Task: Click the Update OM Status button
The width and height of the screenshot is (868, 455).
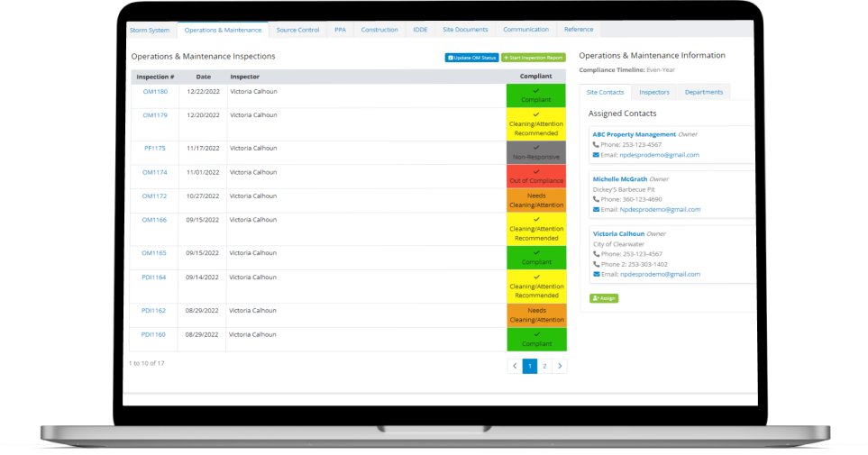Action: 471,58
